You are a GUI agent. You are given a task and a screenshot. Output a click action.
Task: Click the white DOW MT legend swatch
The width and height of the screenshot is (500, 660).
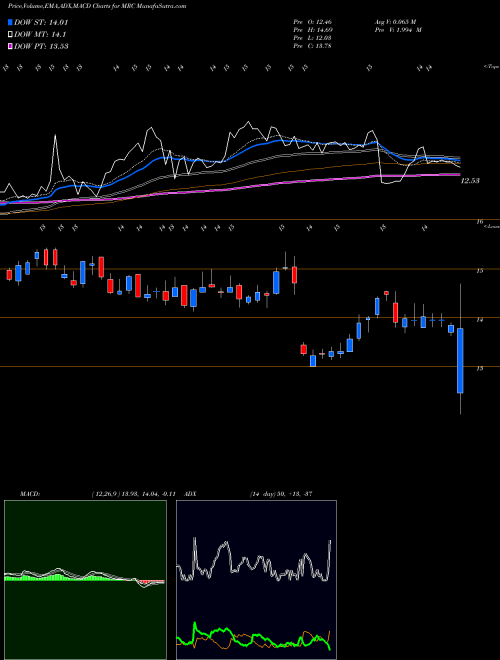pos(10,35)
